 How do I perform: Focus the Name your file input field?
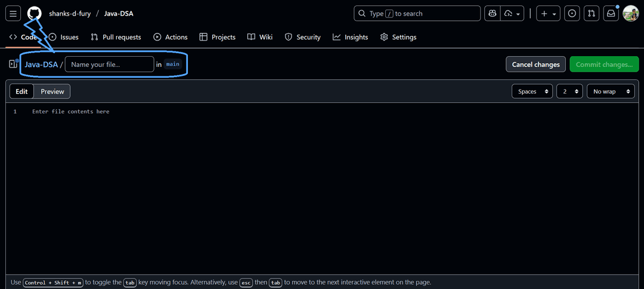110,64
